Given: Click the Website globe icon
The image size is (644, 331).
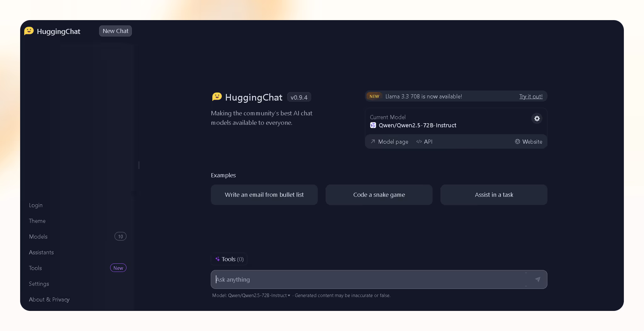Looking at the screenshot, I should pyautogui.click(x=517, y=141).
